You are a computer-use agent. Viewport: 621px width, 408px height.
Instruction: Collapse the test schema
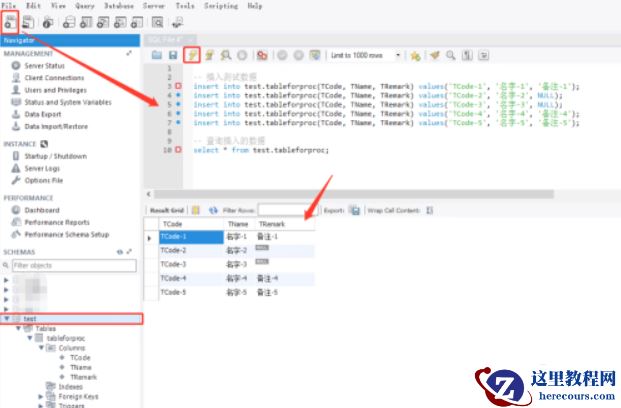click(x=6, y=318)
